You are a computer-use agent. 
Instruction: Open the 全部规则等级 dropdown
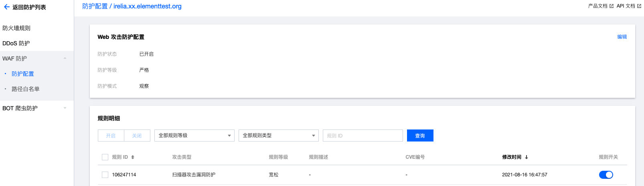pyautogui.click(x=194, y=135)
